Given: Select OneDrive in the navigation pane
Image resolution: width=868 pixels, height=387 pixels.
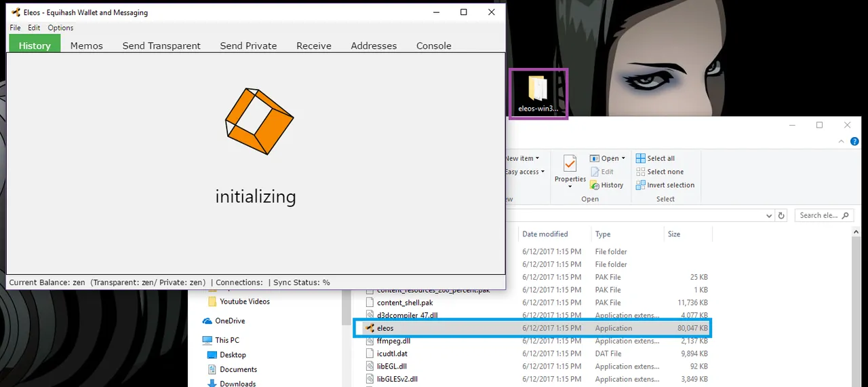Looking at the screenshot, I should pos(230,320).
